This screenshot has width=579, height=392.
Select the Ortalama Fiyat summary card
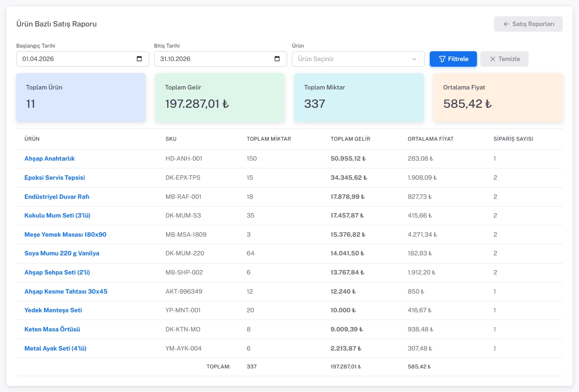[498, 98]
